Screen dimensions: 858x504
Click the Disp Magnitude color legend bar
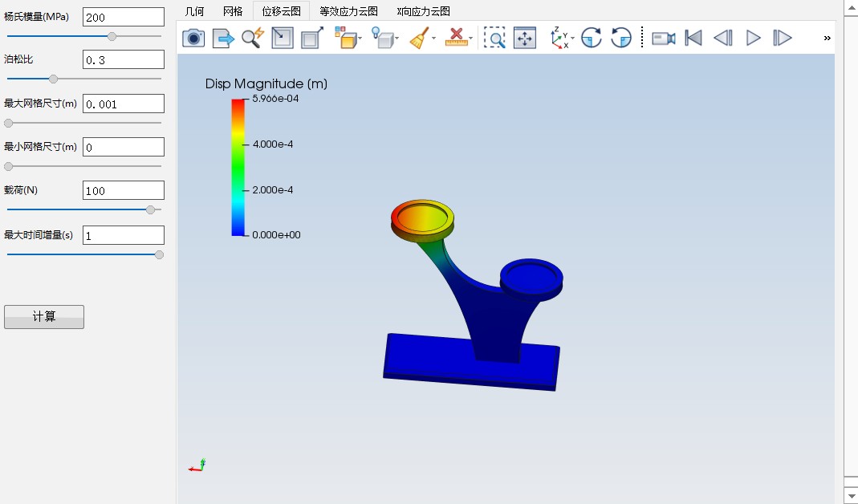(x=238, y=168)
